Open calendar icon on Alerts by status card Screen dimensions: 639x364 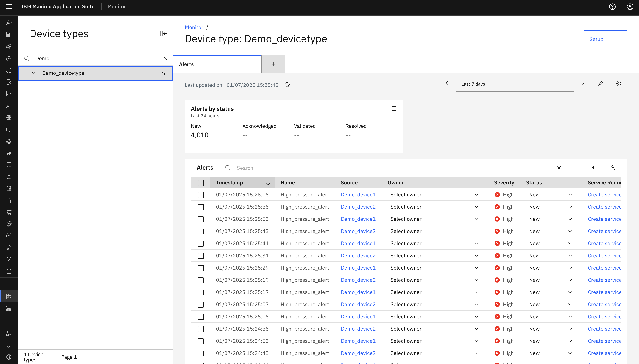coord(394,108)
